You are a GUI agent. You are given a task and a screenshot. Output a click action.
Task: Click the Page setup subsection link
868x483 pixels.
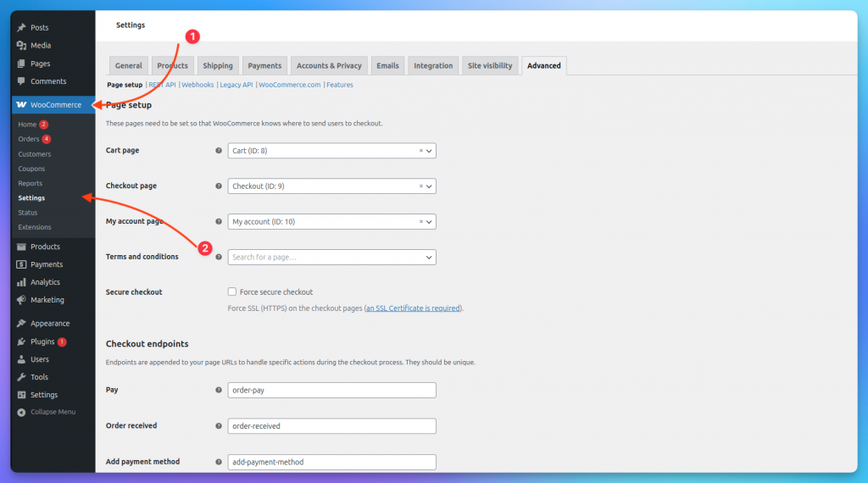pyautogui.click(x=125, y=85)
